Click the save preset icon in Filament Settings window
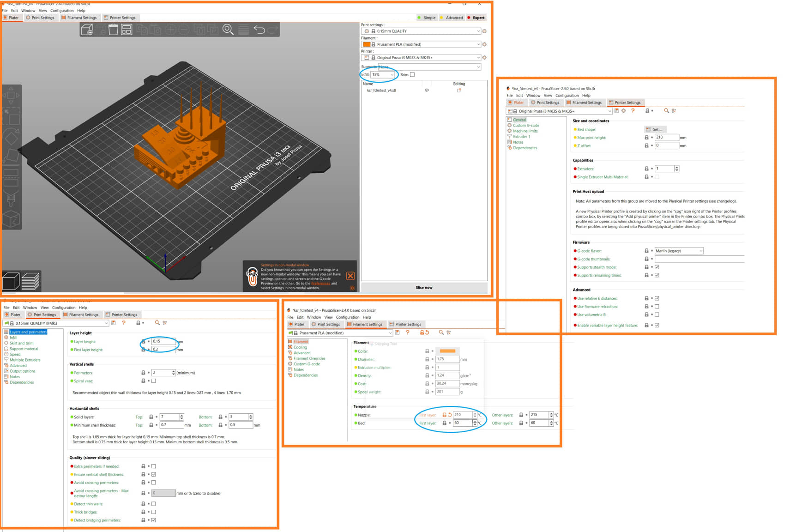This screenshot has height=532, width=790. tap(397, 332)
